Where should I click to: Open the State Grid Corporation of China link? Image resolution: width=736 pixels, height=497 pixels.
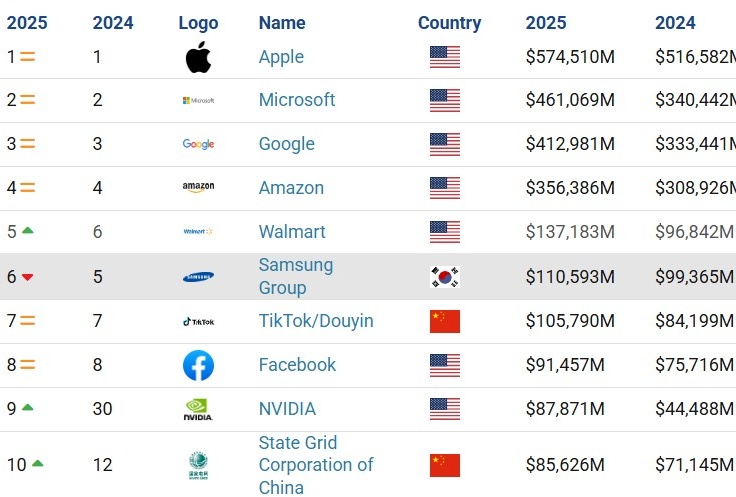click(x=315, y=465)
